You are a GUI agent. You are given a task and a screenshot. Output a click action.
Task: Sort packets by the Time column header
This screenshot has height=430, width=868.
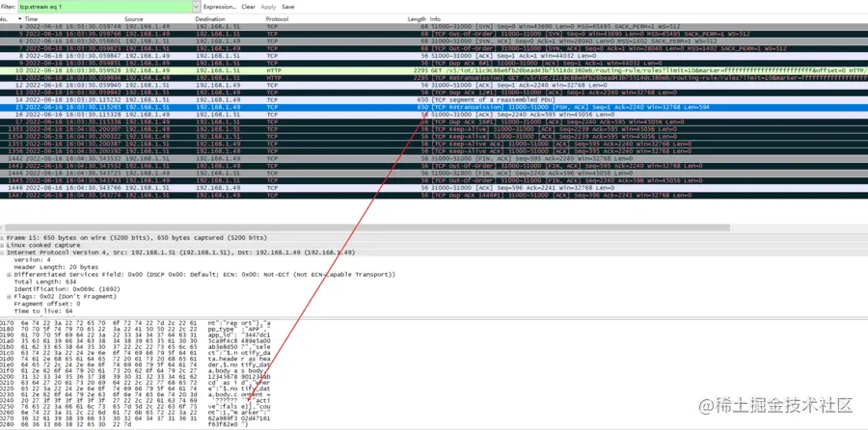pyautogui.click(x=31, y=19)
